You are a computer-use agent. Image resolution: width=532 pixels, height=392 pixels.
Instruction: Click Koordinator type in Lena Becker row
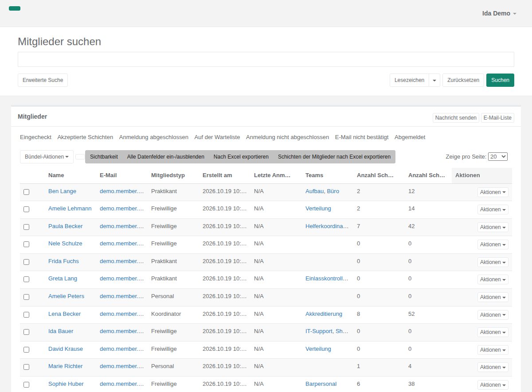166,314
